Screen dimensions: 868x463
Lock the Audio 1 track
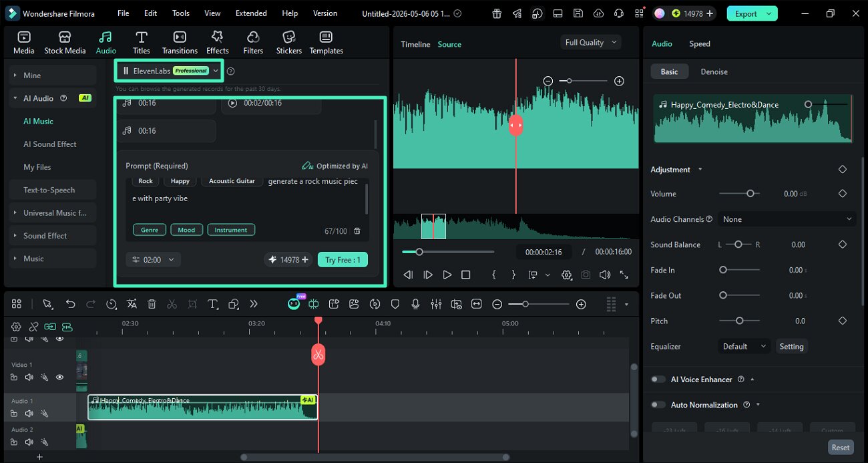(x=14, y=414)
